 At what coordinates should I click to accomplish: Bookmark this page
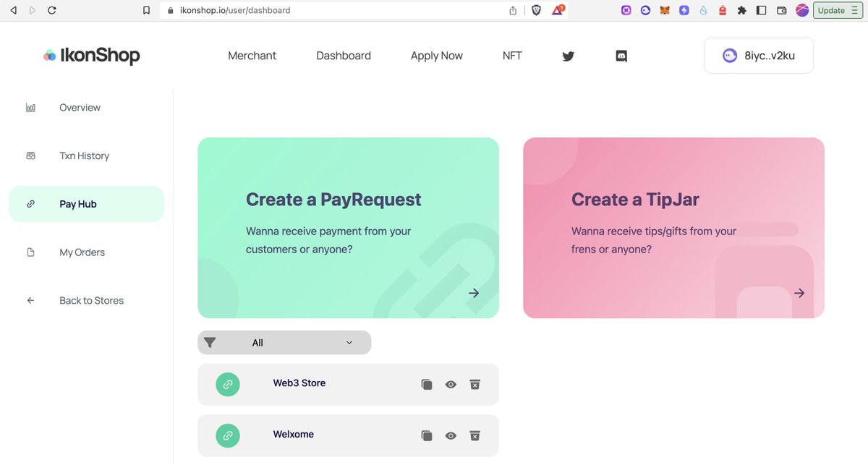tap(147, 10)
